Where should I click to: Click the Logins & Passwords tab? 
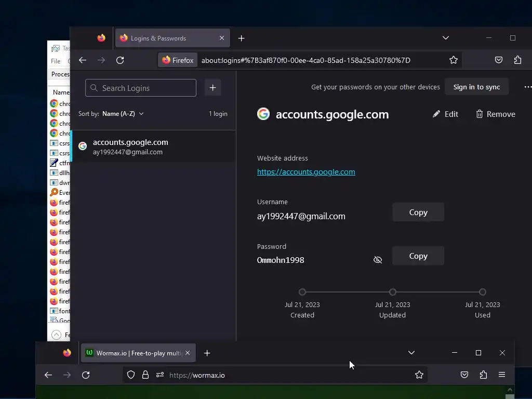coord(172,38)
